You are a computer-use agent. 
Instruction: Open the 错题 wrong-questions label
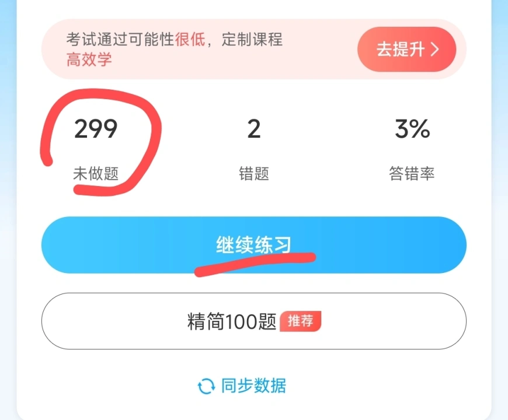254,173
